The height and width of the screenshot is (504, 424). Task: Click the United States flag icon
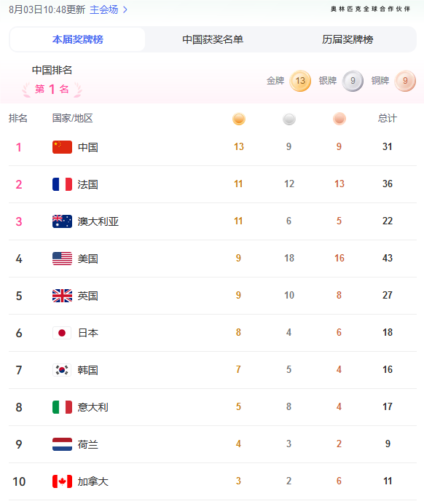click(62, 259)
